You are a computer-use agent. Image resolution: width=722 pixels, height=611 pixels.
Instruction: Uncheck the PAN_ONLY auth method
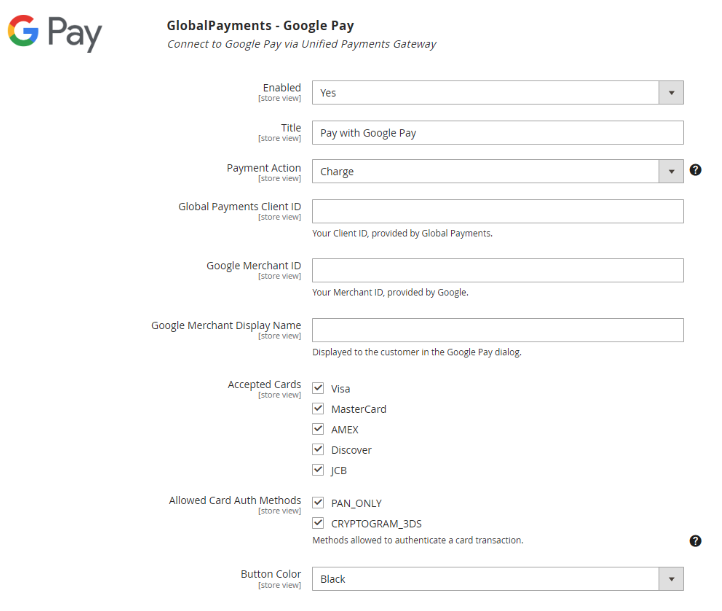pos(318,502)
